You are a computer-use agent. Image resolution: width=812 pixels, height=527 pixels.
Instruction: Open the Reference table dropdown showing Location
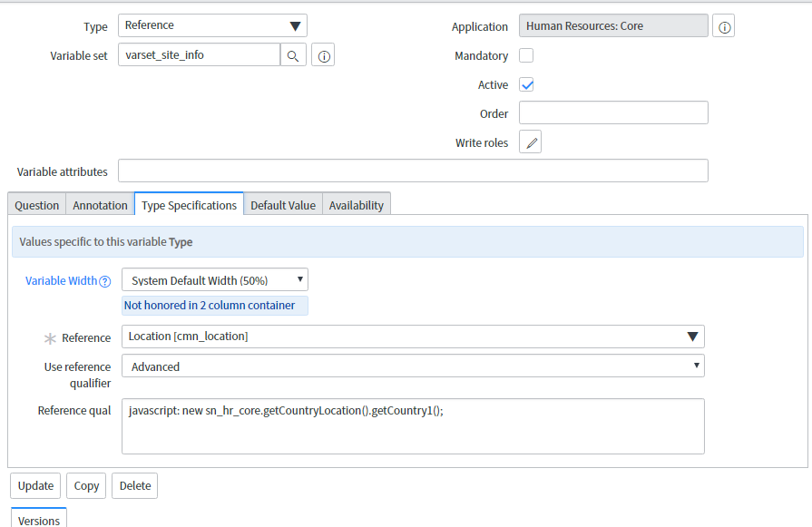(x=413, y=337)
